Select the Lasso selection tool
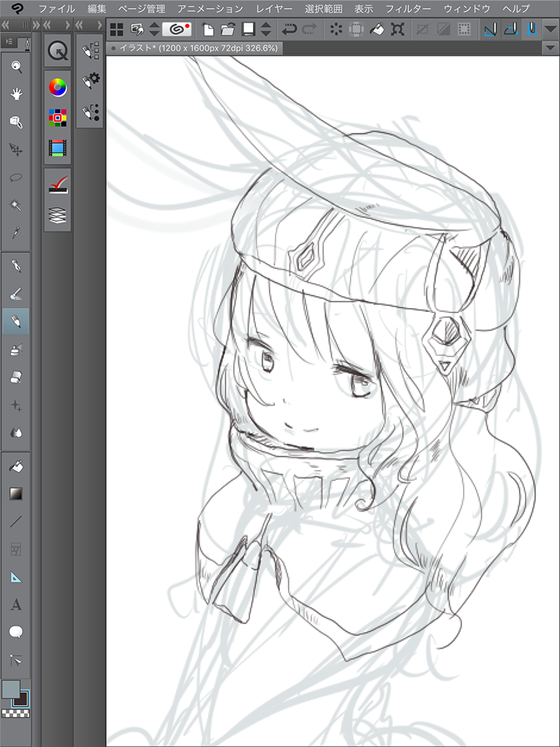Screen dimensions: 560x747 pyautogui.click(x=16, y=178)
